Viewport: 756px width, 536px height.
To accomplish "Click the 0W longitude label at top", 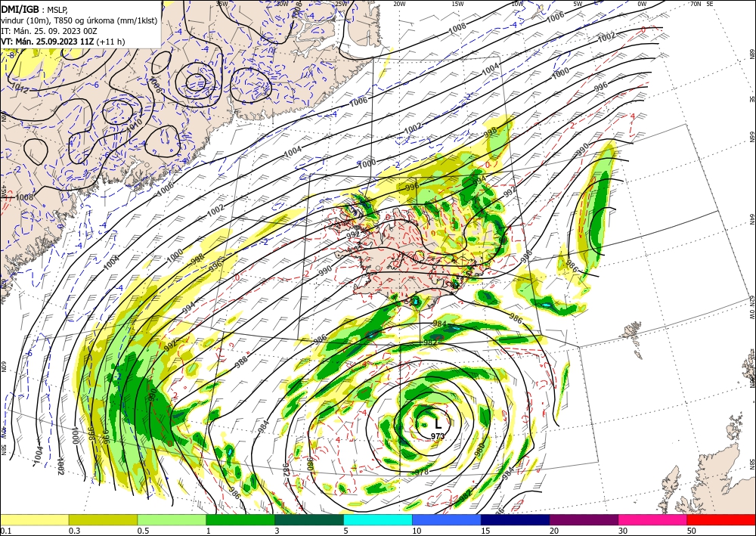I will (x=642, y=4).
